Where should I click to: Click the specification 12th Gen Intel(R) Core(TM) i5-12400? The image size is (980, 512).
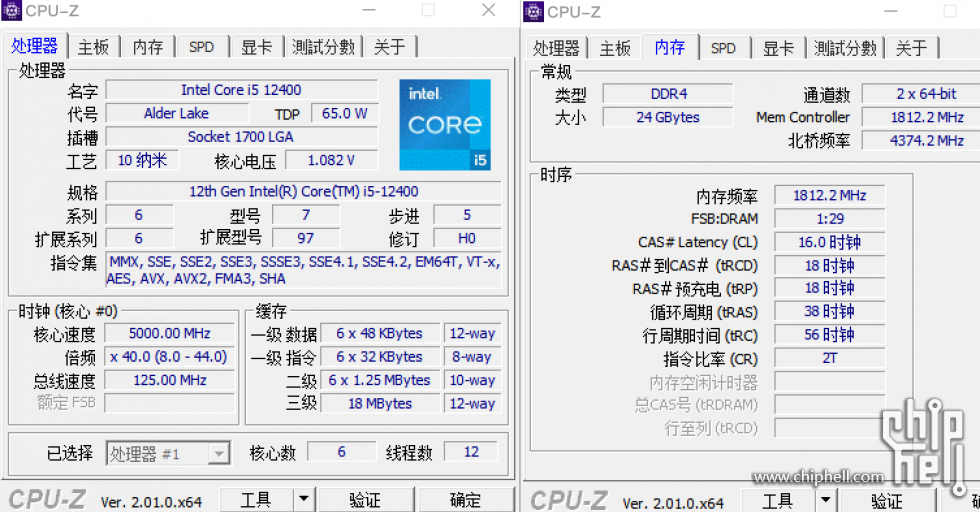tap(304, 191)
